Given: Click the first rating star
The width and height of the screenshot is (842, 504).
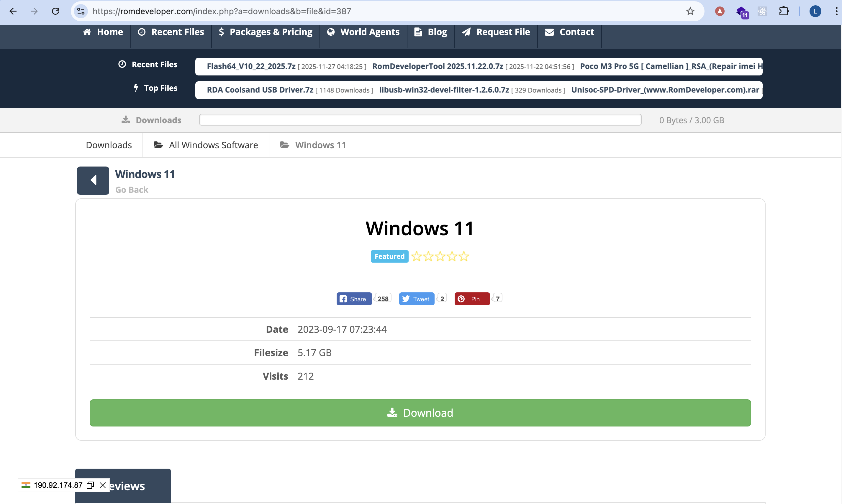Looking at the screenshot, I should tap(416, 256).
